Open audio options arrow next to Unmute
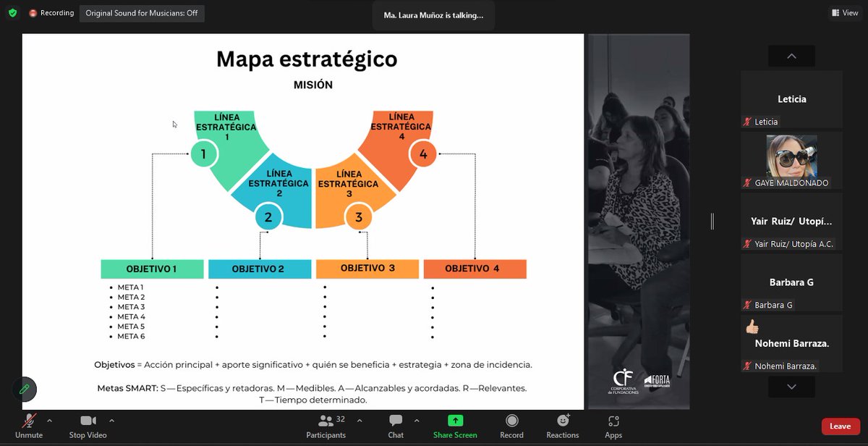Screen dimensions: 868x446 49,420
